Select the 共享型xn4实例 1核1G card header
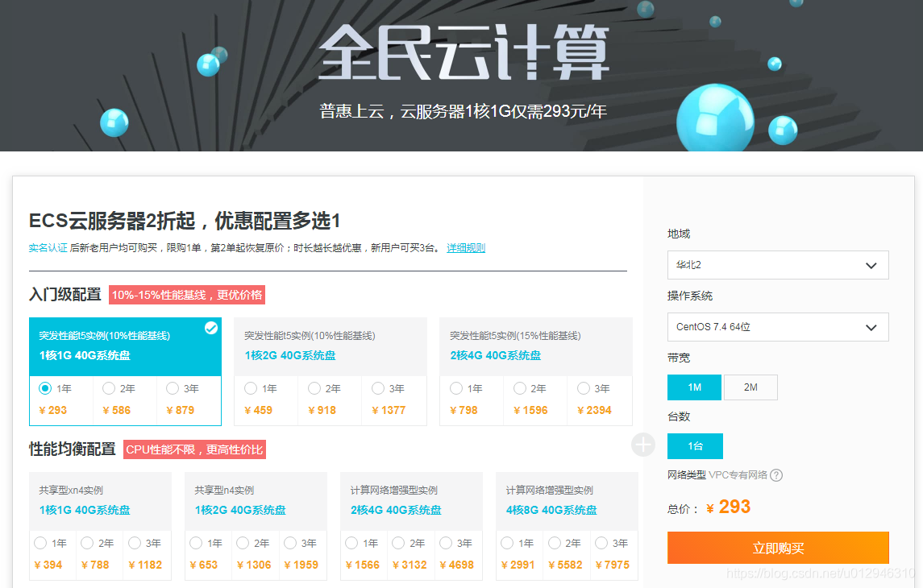The width and height of the screenshot is (923, 588). click(x=100, y=501)
